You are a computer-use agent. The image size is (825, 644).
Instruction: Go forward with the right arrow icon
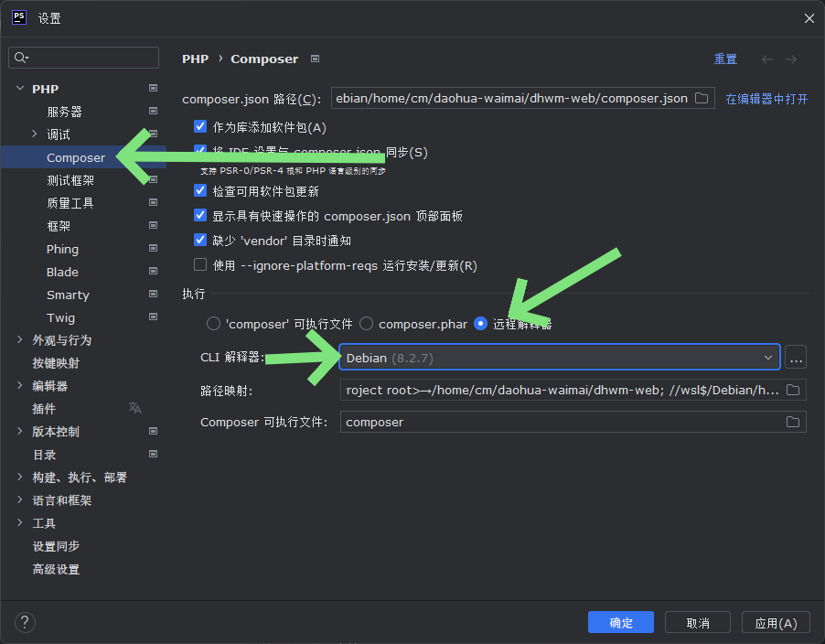coord(791,59)
